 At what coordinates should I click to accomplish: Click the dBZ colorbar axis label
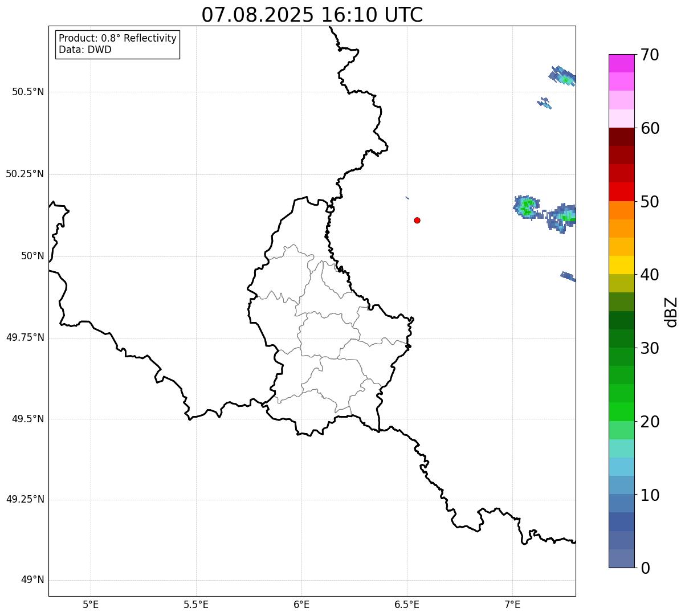[x=671, y=312]
